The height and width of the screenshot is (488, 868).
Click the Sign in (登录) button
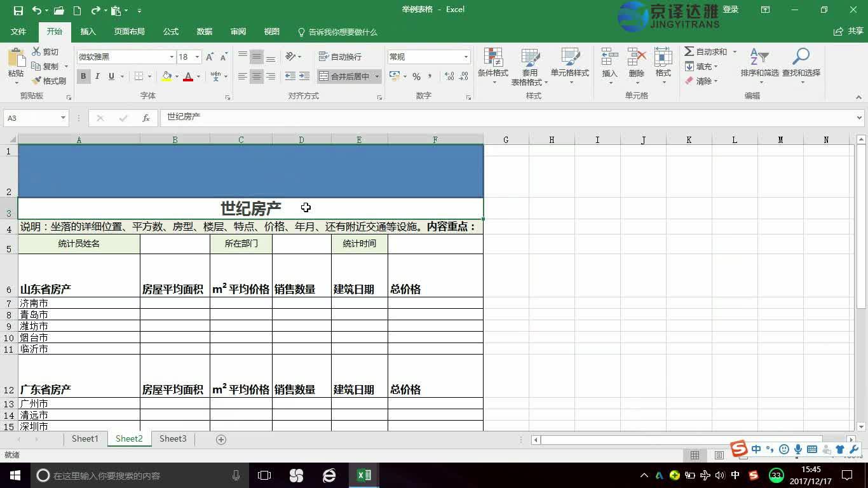(x=731, y=10)
